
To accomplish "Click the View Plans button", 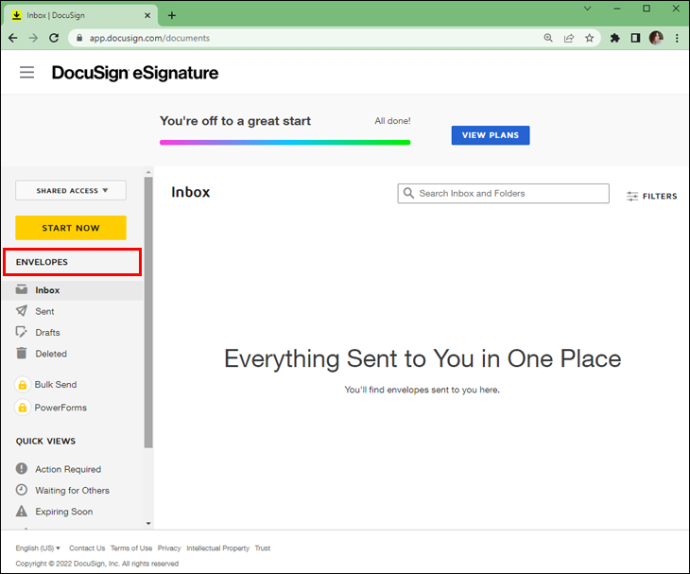I will (490, 135).
